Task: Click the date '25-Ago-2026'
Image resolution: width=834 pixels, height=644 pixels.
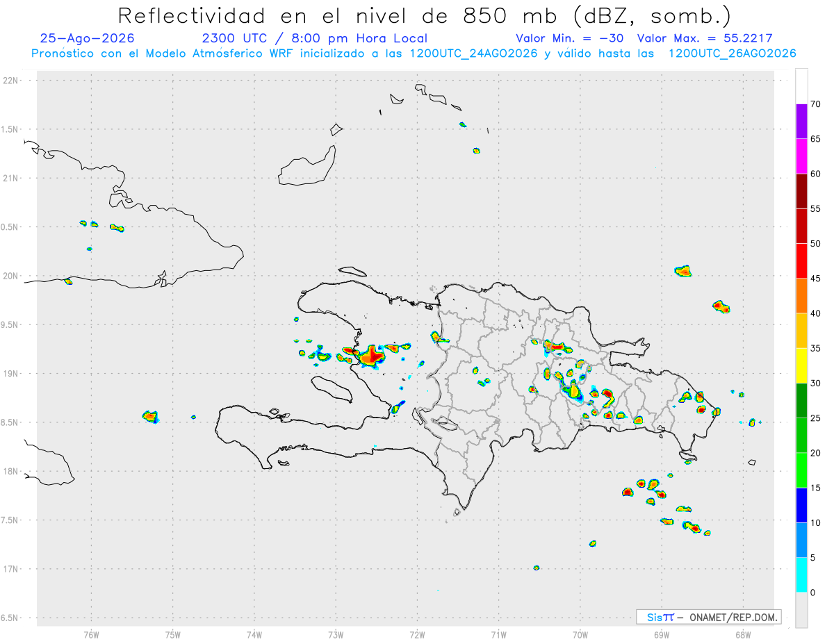Action: tap(87, 38)
